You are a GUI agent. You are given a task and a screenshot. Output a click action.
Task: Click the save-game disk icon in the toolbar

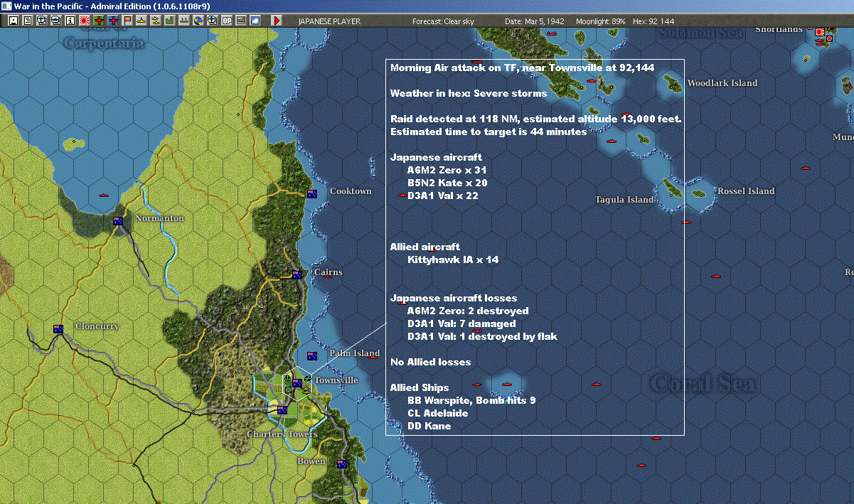pyautogui.click(x=14, y=21)
